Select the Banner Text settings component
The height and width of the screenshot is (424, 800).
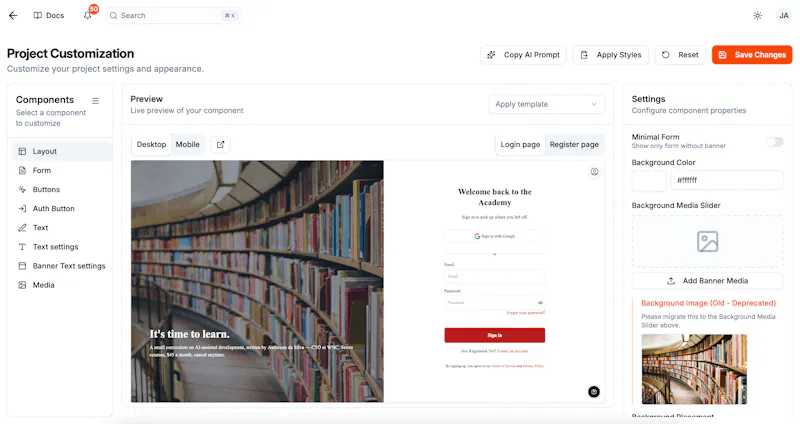[62, 266]
